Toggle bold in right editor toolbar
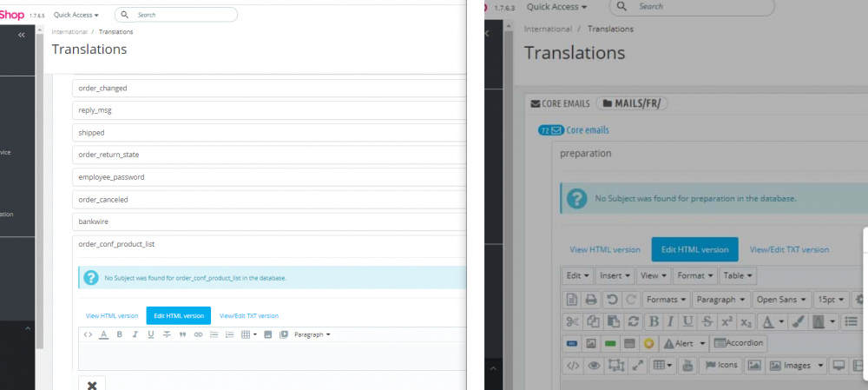The width and height of the screenshot is (868, 390). [x=654, y=321]
